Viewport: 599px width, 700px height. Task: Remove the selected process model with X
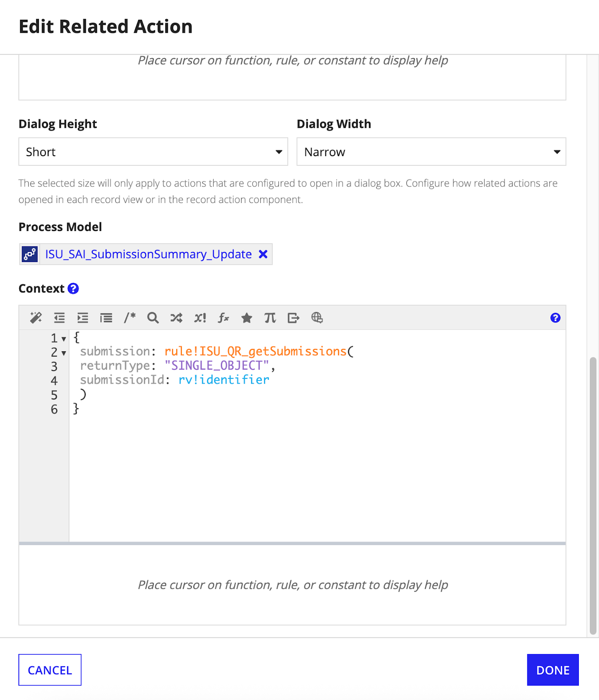[263, 254]
